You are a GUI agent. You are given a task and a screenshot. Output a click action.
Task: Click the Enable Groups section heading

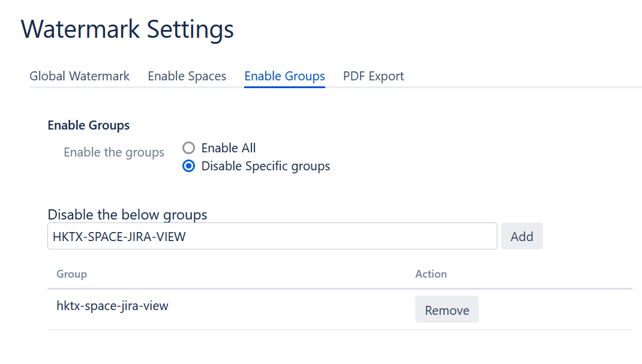[x=88, y=125]
